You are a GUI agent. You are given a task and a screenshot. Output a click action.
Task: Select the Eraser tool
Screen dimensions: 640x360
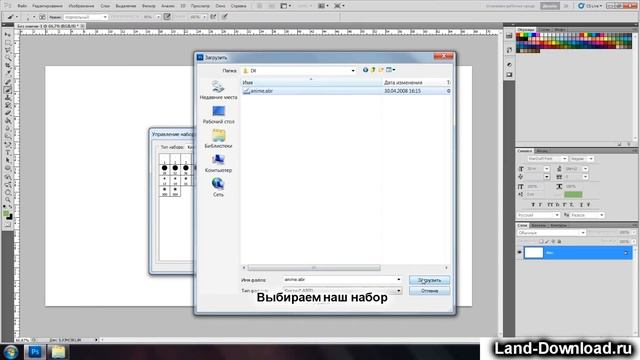pyautogui.click(x=8, y=113)
